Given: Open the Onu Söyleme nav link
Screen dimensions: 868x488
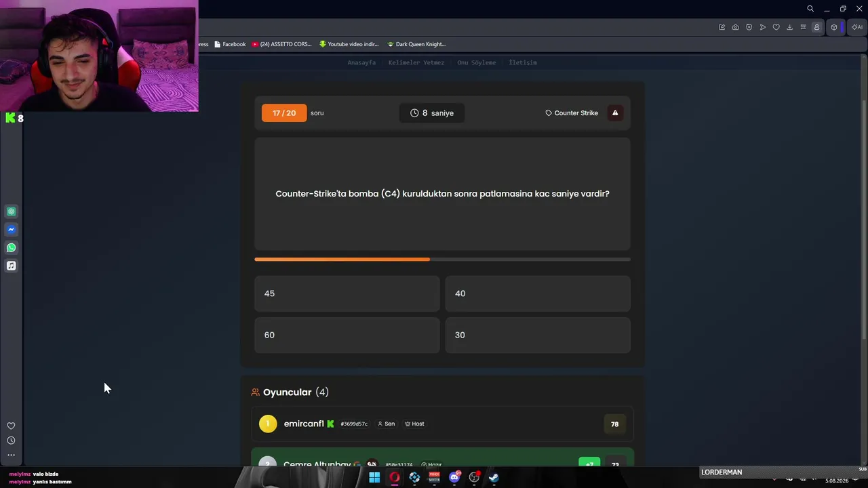Looking at the screenshot, I should coord(477,62).
